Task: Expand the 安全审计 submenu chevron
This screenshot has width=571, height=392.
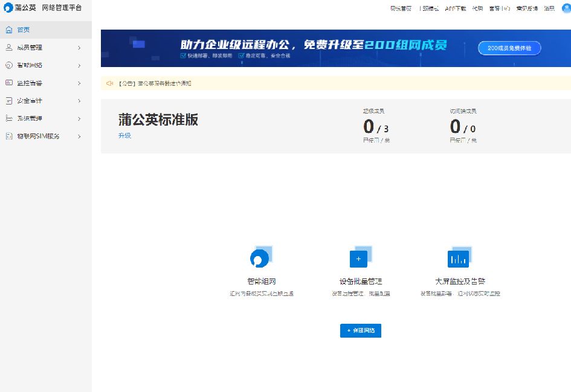Action: click(x=79, y=101)
